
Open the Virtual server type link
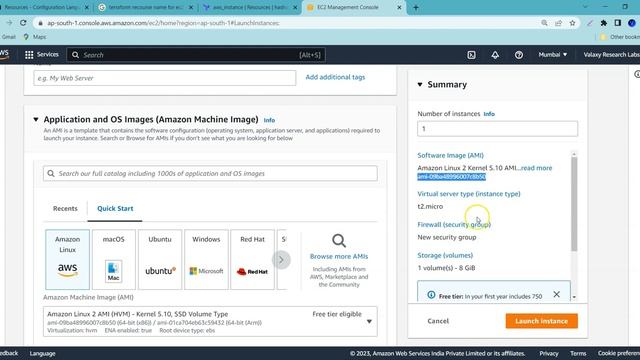(x=469, y=193)
